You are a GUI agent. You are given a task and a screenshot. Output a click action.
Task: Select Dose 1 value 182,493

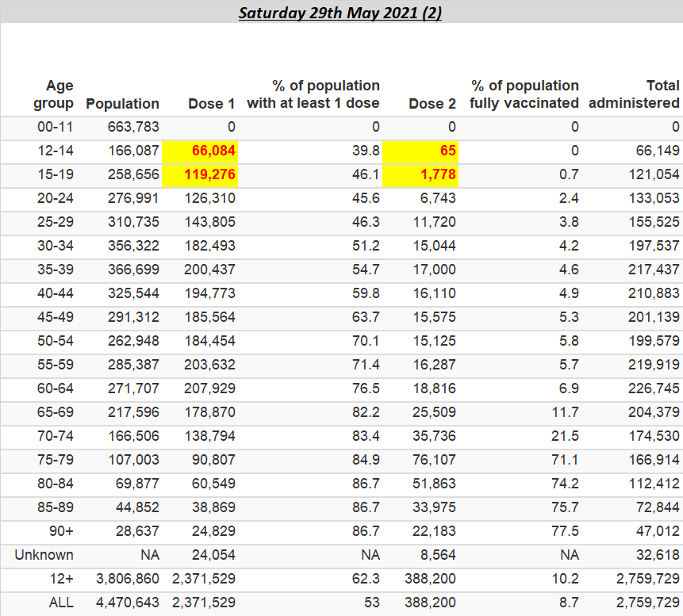(210, 246)
